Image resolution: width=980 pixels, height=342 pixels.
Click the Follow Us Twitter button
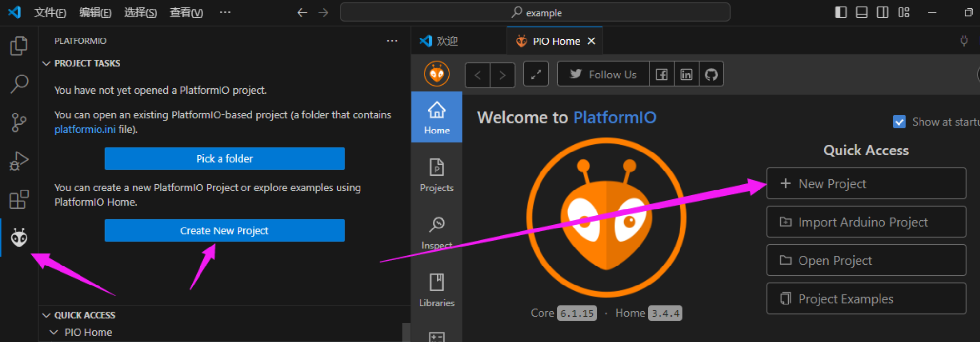point(603,75)
